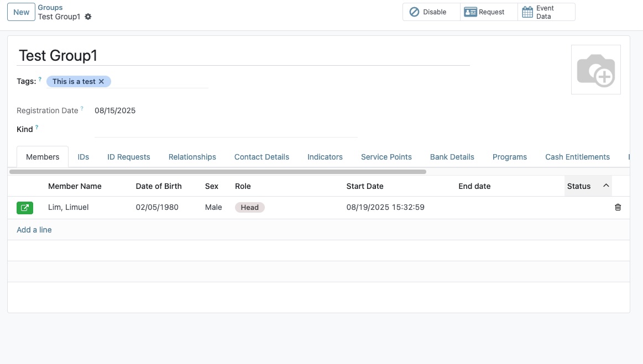Switch to the IDs tab
Screen dimensions: 643x364
(x=83, y=157)
